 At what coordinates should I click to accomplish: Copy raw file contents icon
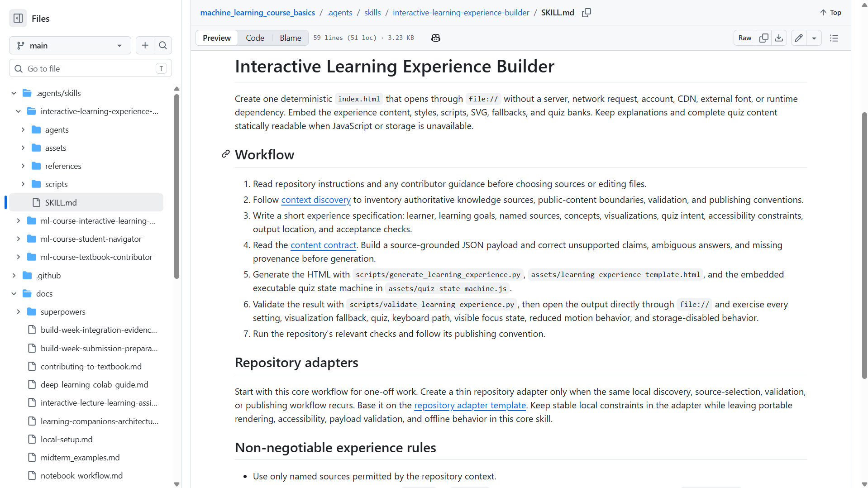[764, 38]
